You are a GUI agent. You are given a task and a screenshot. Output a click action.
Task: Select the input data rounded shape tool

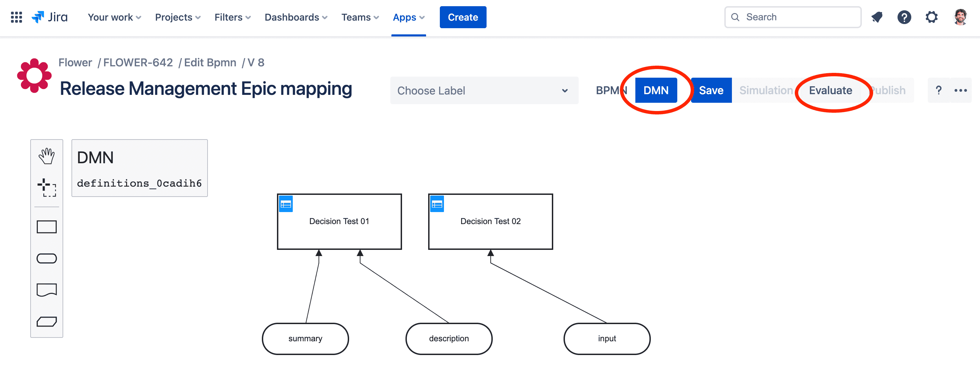46,258
